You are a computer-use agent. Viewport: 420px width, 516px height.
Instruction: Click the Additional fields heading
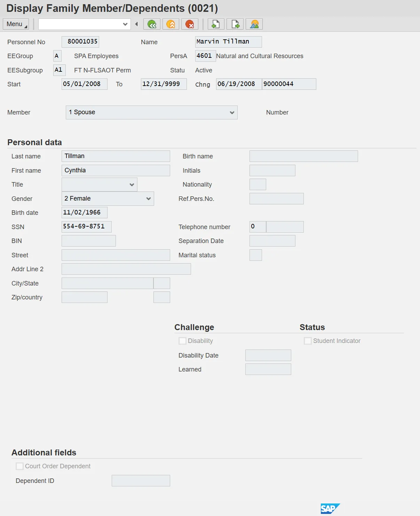pyautogui.click(x=44, y=453)
